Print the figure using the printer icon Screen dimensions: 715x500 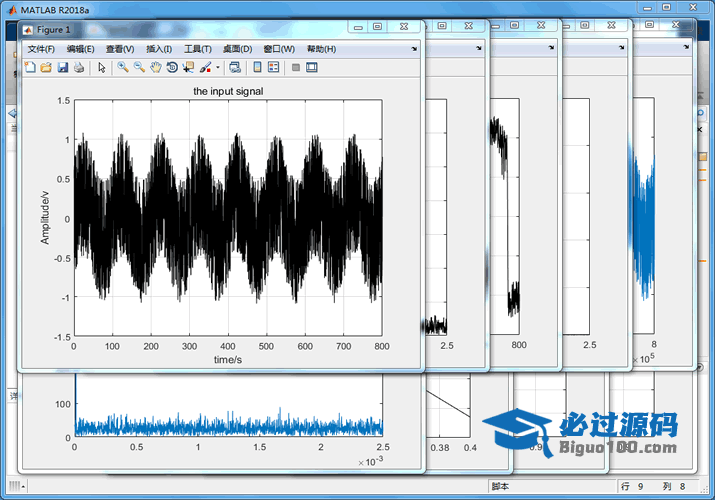point(79,67)
